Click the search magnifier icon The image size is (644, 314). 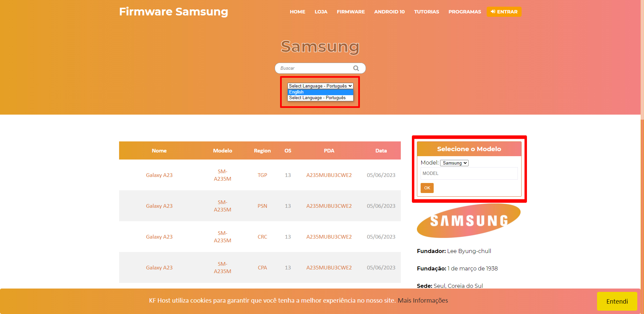(x=356, y=68)
